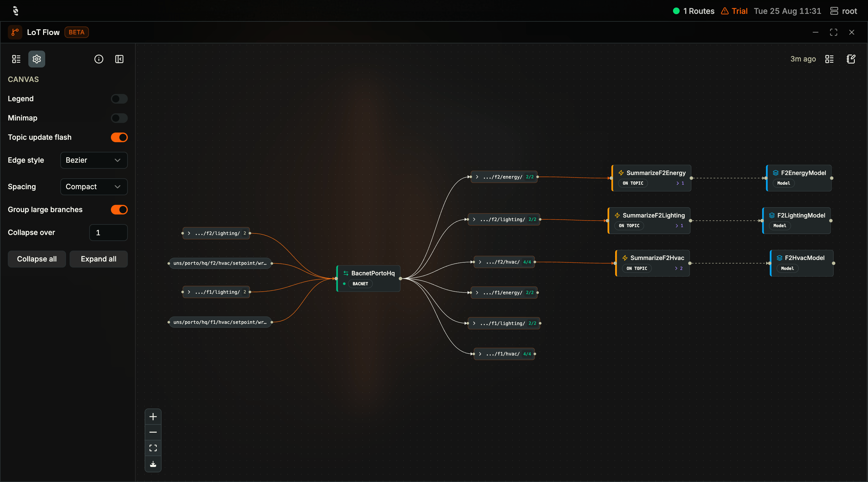
Task: Expand the .../f2/lighting/ 2/2 group
Action: pyautogui.click(x=474, y=219)
